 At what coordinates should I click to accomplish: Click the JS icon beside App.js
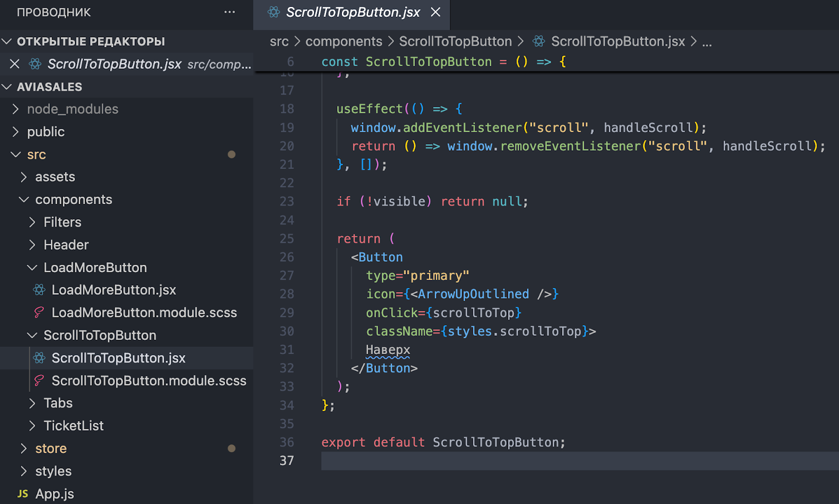(23, 494)
